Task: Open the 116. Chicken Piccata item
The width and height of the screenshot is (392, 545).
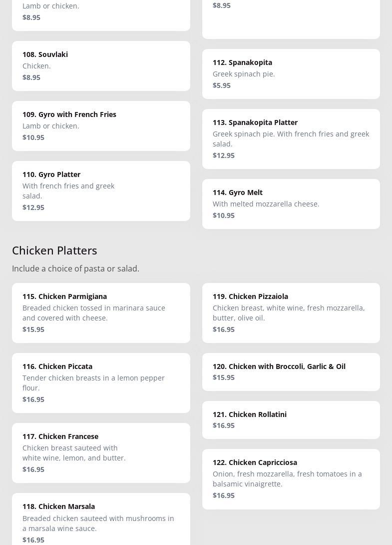Action: (101, 382)
